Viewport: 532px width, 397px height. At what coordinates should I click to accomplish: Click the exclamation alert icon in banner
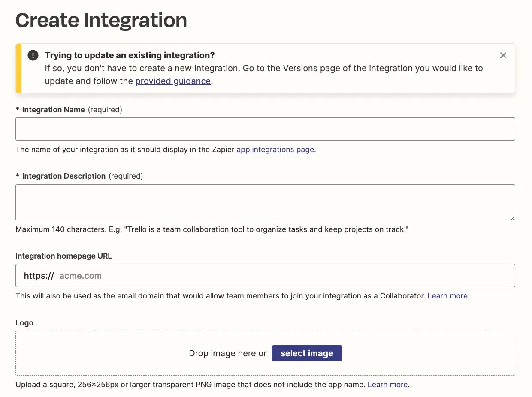33,55
